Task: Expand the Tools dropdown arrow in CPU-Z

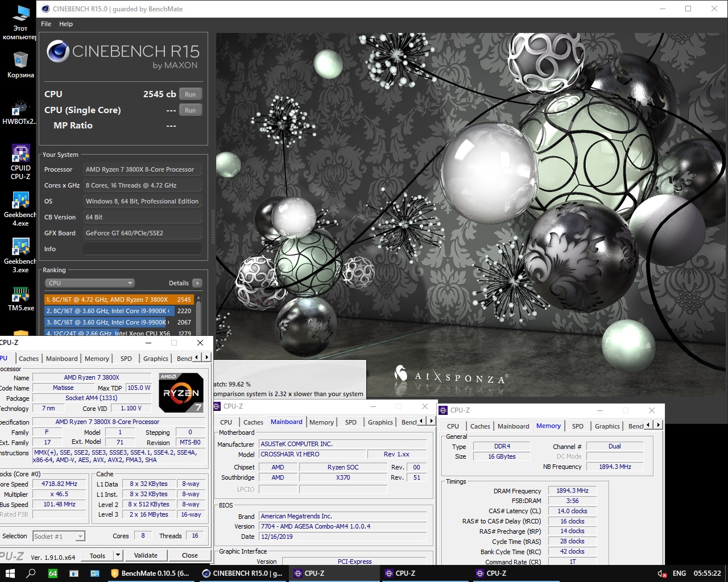Action: (x=118, y=556)
